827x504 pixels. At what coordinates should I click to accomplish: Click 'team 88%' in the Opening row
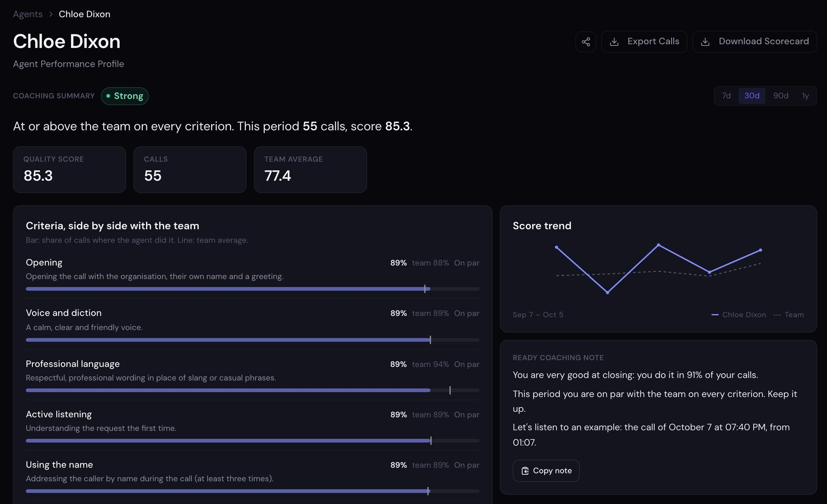[x=430, y=263]
